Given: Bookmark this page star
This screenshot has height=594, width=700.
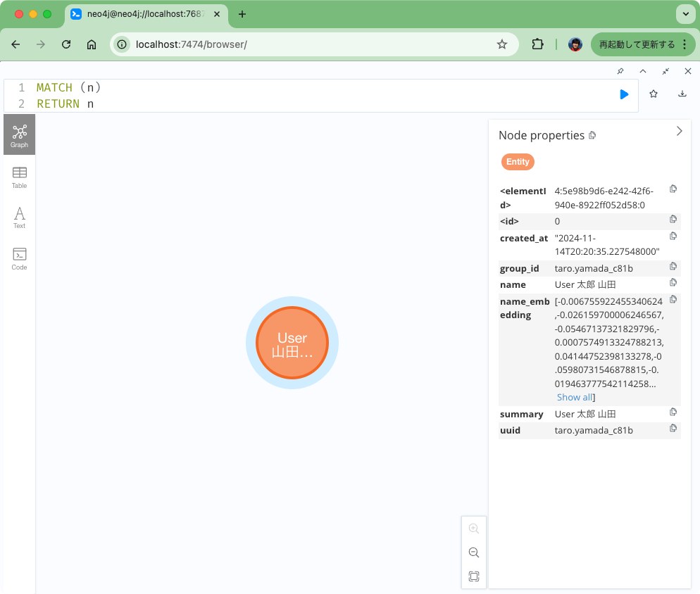Looking at the screenshot, I should (502, 44).
